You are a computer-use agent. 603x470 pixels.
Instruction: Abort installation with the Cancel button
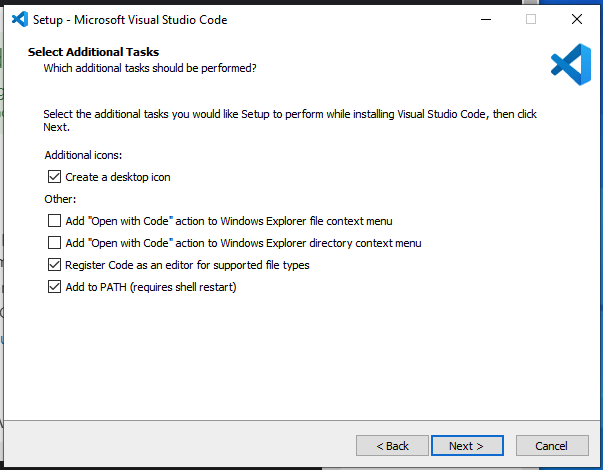[551, 445]
